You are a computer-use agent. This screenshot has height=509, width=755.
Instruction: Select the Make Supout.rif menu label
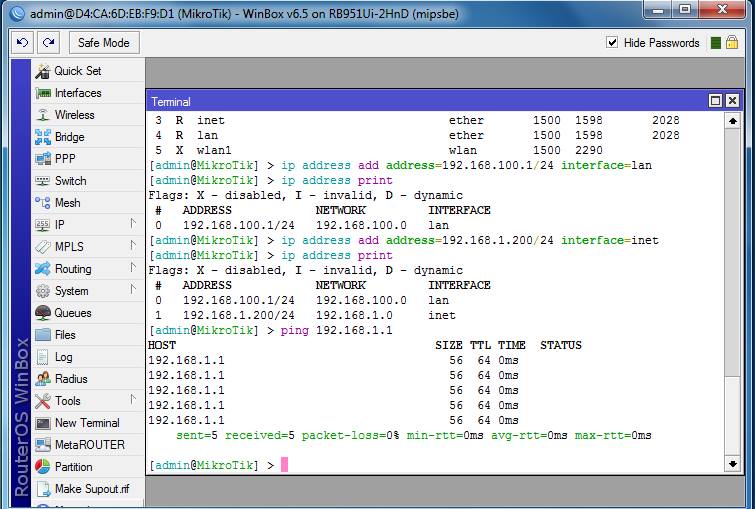92,489
